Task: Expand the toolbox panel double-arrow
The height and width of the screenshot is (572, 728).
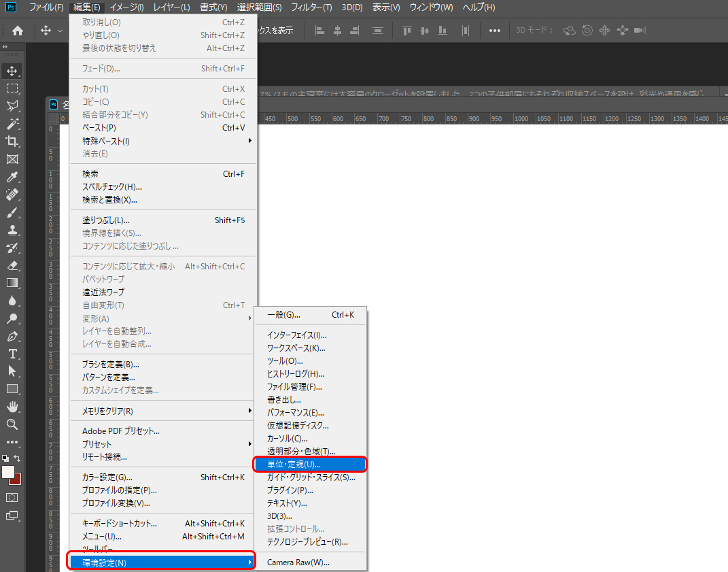Action: (5, 47)
